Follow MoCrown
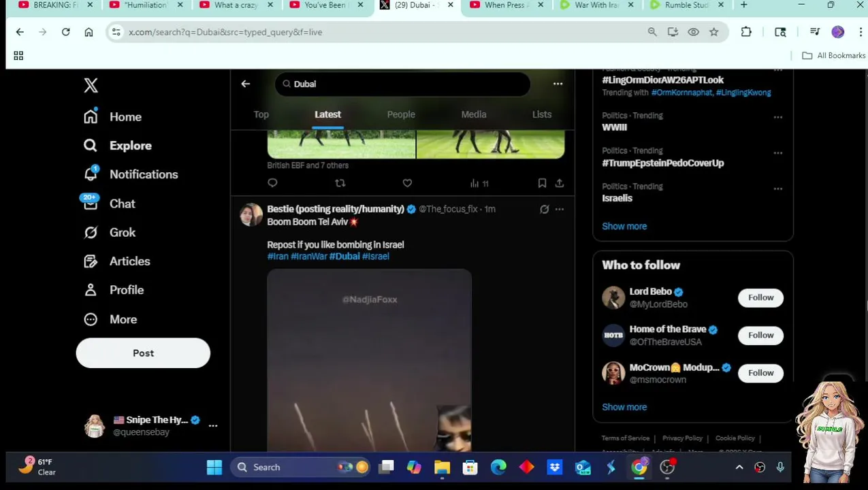This screenshot has height=490, width=868. click(760, 373)
